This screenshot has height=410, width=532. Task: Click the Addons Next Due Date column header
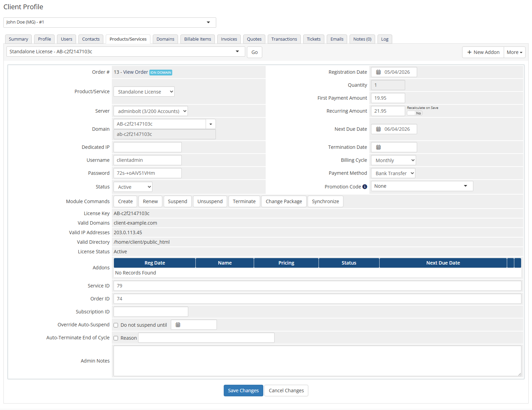click(443, 263)
